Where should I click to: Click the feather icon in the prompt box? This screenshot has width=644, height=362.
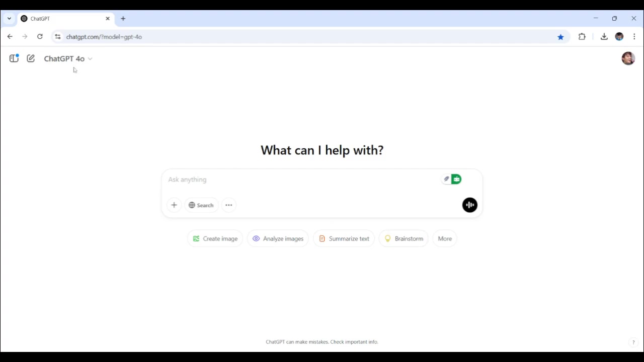point(446,179)
